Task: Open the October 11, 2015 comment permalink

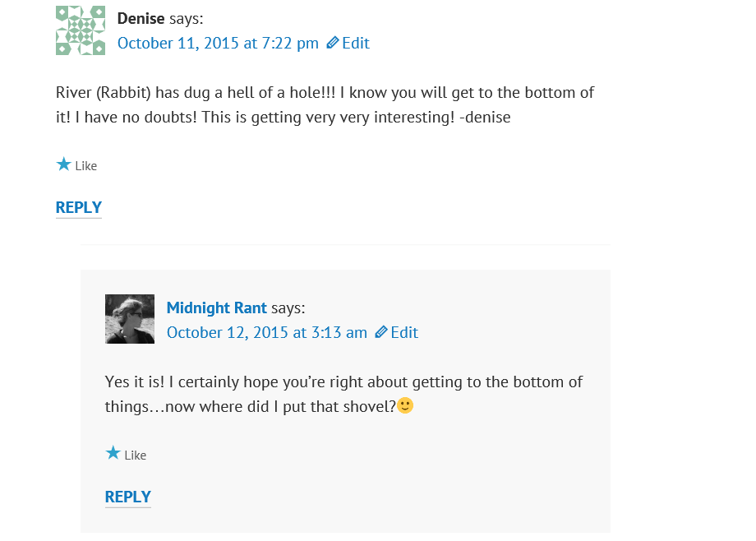Action: pyautogui.click(x=218, y=43)
